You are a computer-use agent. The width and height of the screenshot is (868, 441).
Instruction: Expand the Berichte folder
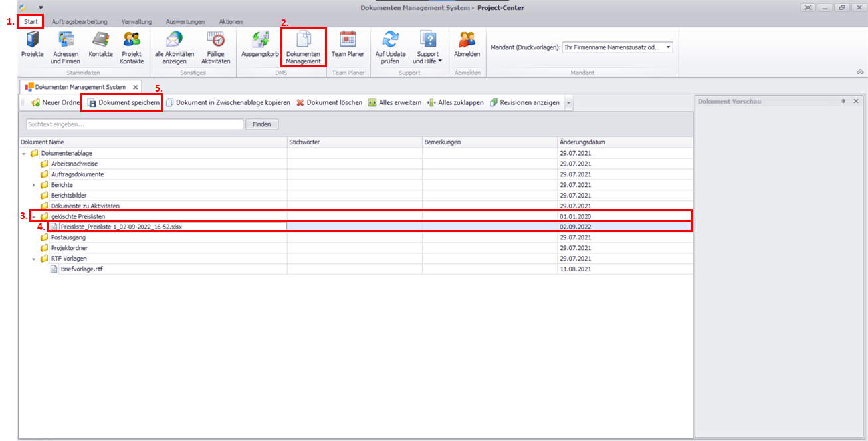(x=34, y=185)
